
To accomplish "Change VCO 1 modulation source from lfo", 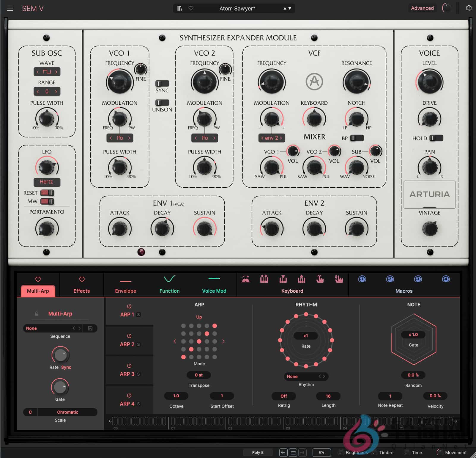I will coord(119,138).
